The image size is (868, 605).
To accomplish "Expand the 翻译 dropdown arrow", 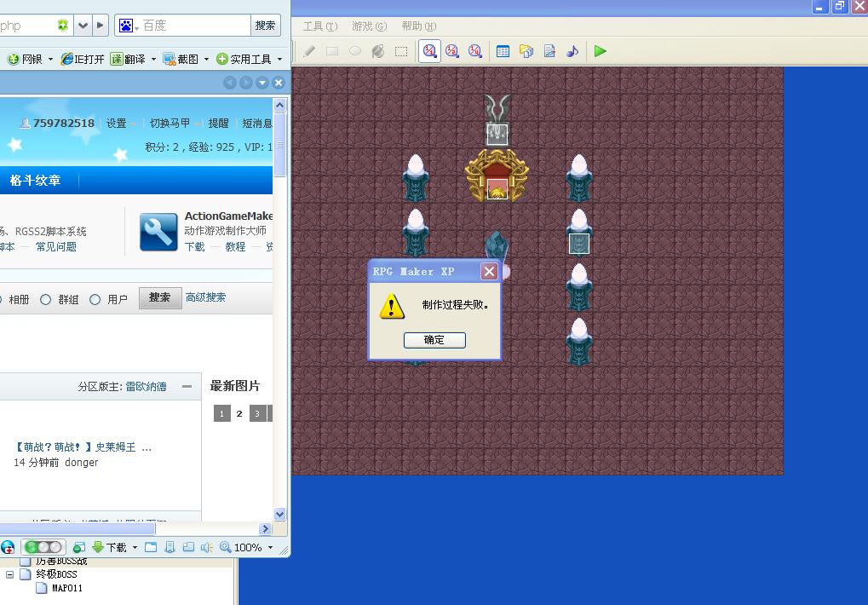I will coord(153,60).
